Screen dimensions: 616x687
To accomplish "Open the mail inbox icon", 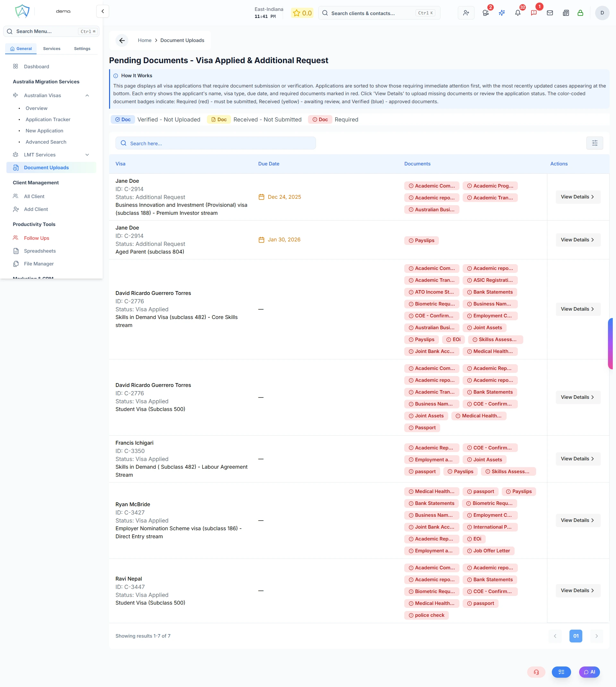I will click(x=550, y=13).
